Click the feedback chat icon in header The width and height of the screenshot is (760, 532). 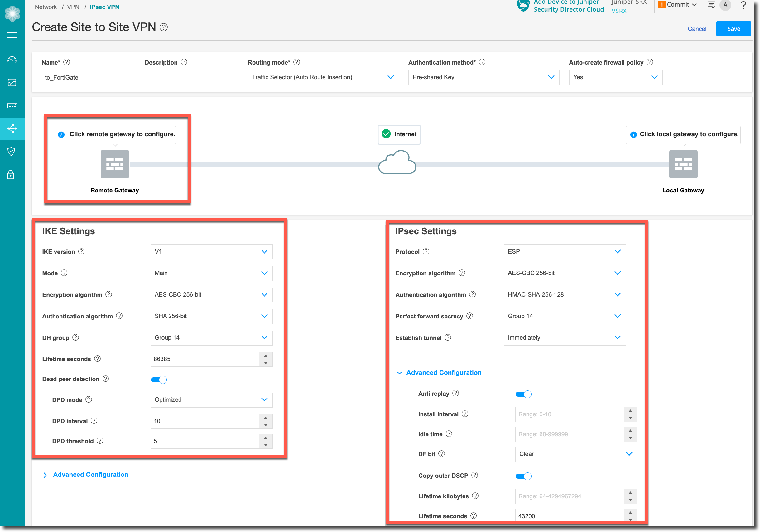pyautogui.click(x=711, y=5)
